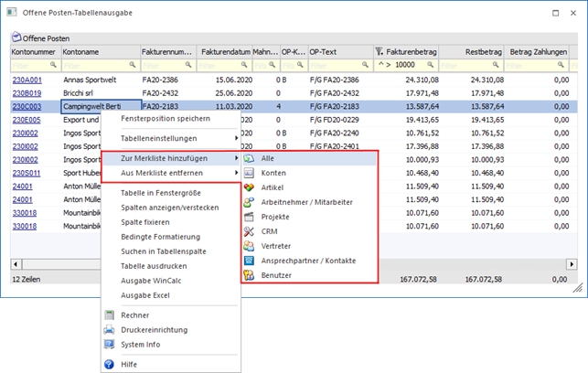Viewport: 588px width, 373px height.
Task: Open the Fakturenbetrag column filter funnel
Action: [380, 51]
